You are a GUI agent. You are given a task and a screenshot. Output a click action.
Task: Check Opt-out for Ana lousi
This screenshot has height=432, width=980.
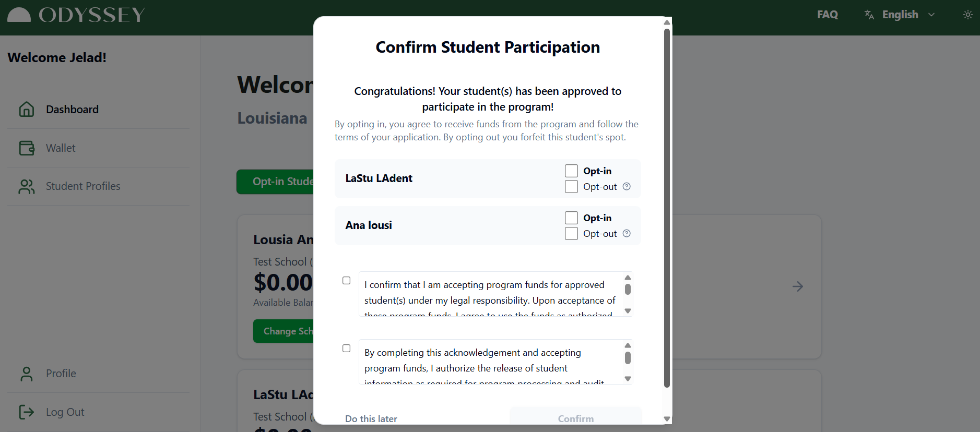(571, 234)
